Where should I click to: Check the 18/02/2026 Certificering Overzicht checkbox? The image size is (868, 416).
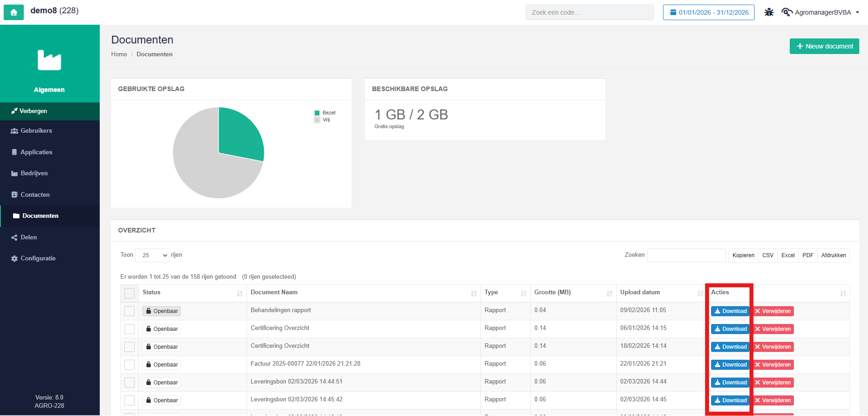(129, 347)
